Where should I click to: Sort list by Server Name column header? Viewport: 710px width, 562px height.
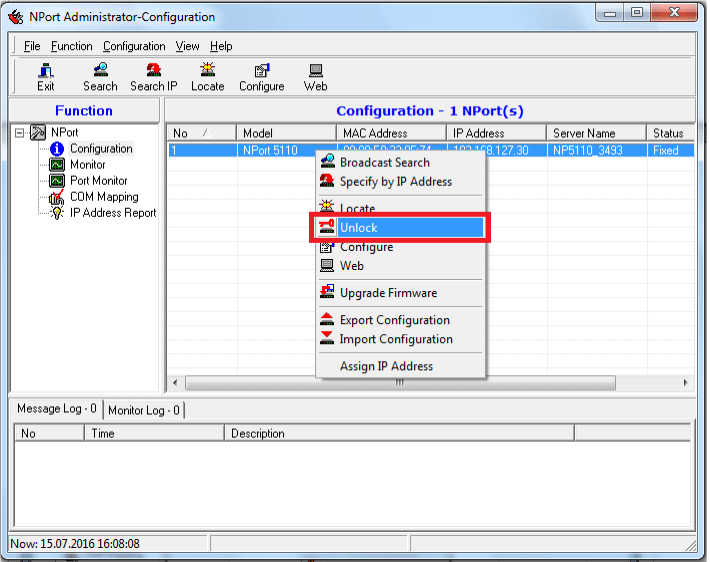tap(584, 133)
